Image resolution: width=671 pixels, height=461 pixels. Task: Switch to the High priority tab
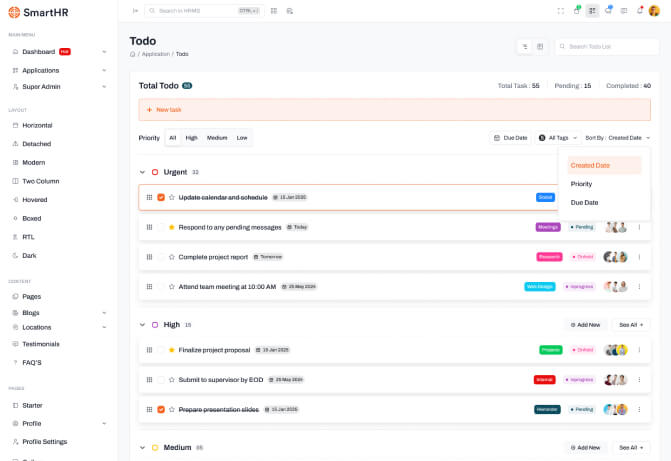(x=191, y=138)
